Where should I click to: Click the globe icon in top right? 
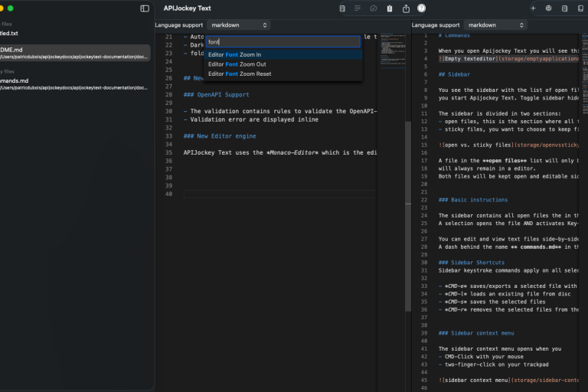549,8
